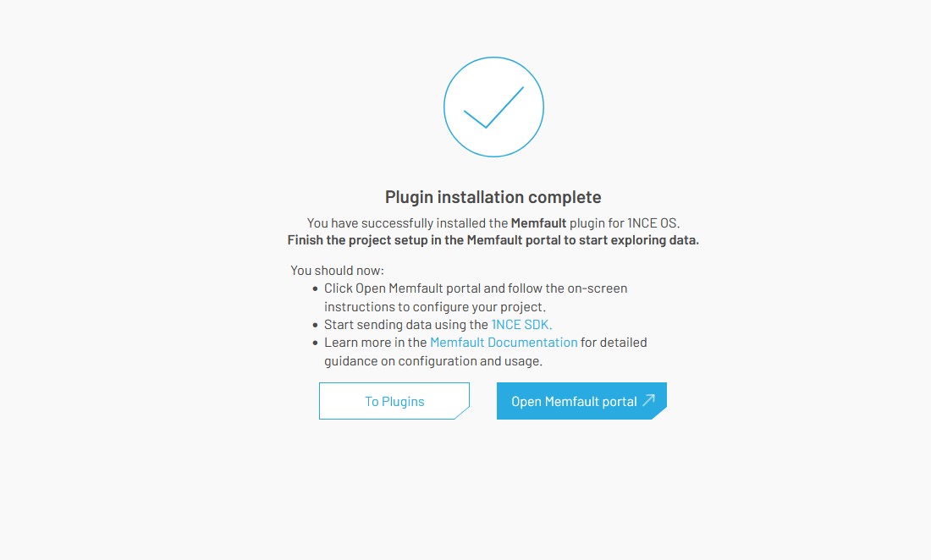Open the Memfault portal text label
This screenshot has width=931, height=560.
tap(574, 402)
